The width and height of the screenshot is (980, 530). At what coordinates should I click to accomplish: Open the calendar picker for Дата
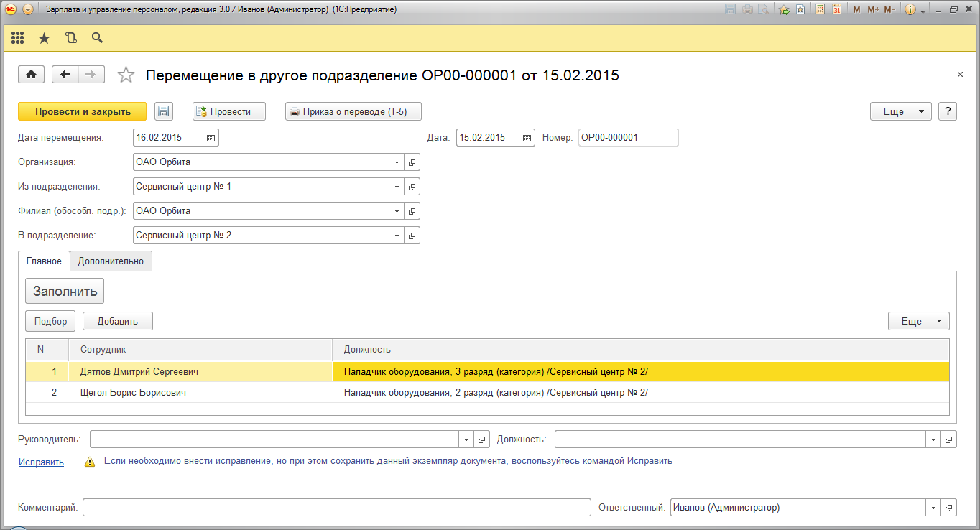click(x=527, y=138)
